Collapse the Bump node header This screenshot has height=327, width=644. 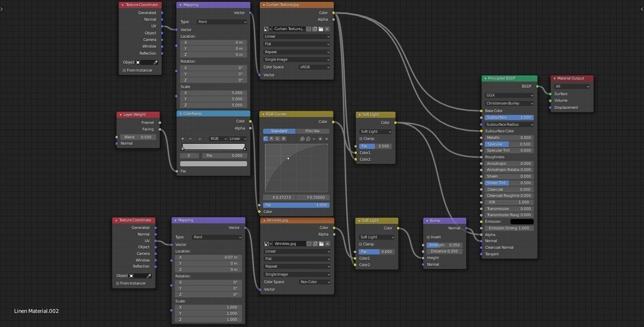click(x=427, y=221)
